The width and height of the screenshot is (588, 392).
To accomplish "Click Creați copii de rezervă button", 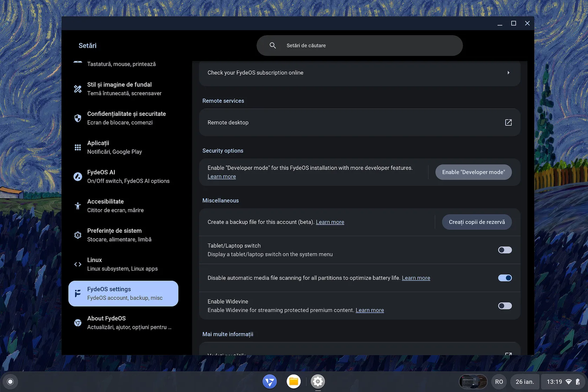I will [476, 222].
